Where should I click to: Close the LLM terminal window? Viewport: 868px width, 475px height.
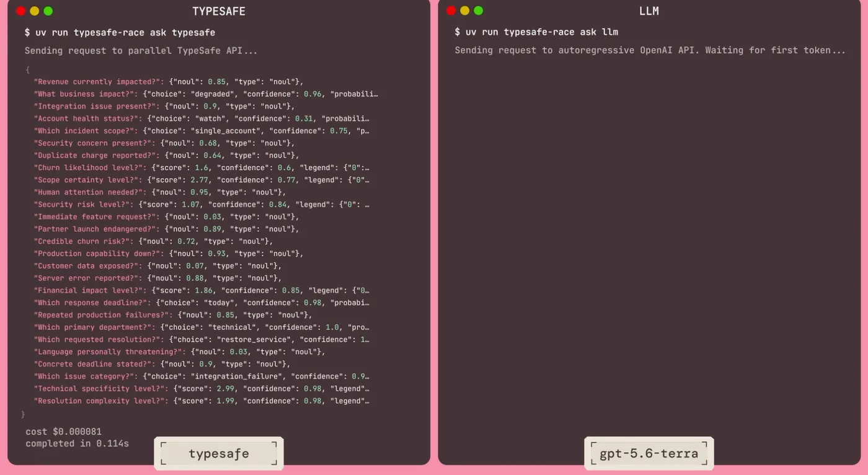pyautogui.click(x=451, y=11)
